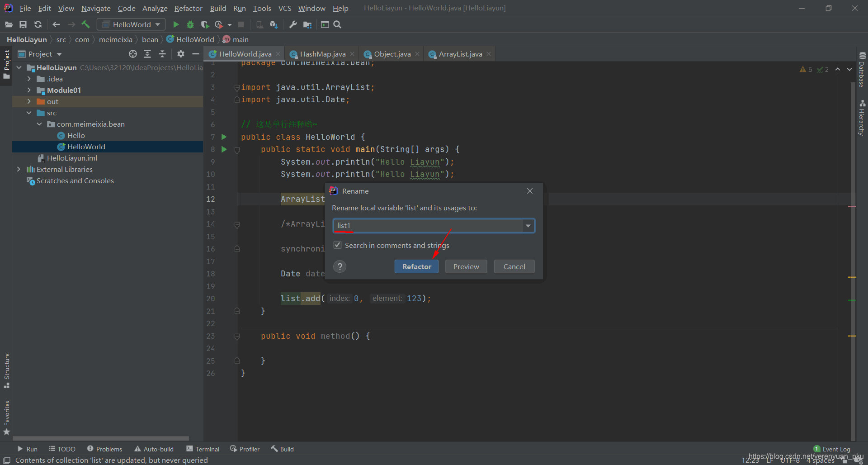Toggle the Terminal tool window
Image resolution: width=868 pixels, height=465 pixels.
(x=203, y=449)
